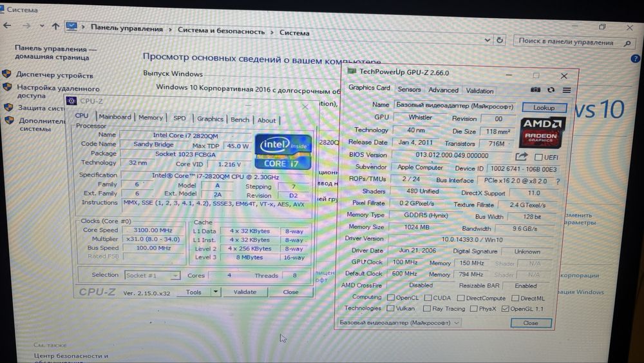The height and width of the screenshot is (363, 644).
Task: Expand the Система и безопасность breadcrumb arrow
Action: click(272, 32)
